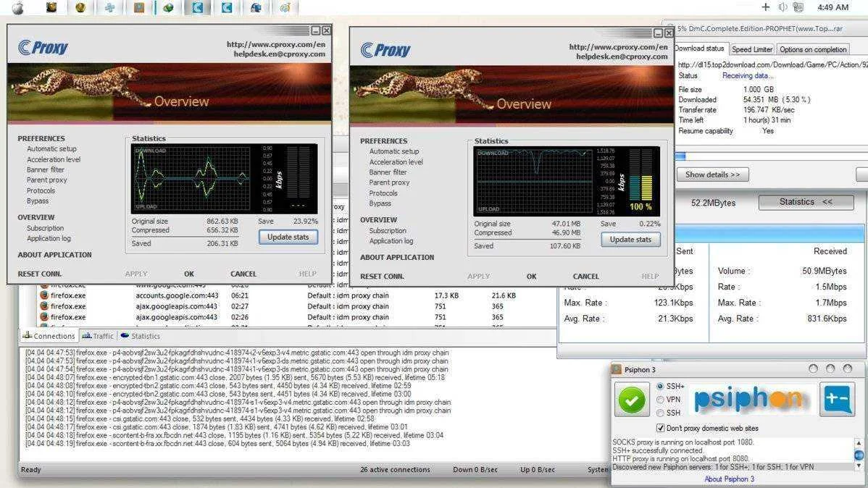This screenshot has height=488, width=868.
Task: Switch to the Connections tab
Action: point(48,336)
